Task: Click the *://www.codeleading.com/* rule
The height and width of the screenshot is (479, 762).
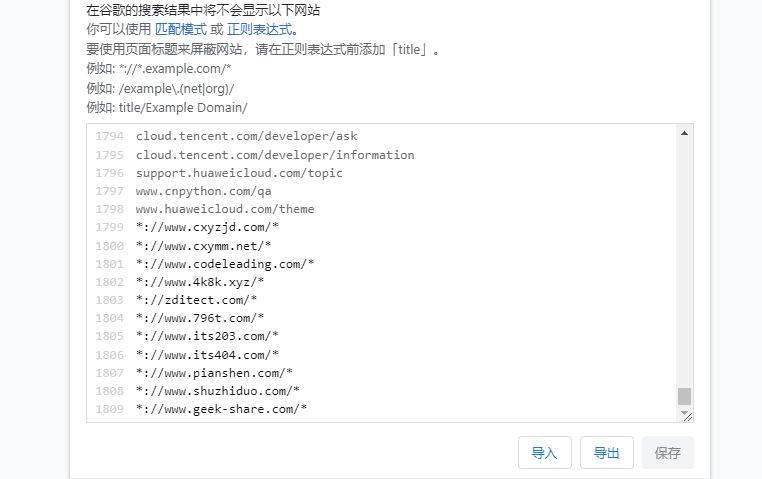Action: pyautogui.click(x=225, y=264)
